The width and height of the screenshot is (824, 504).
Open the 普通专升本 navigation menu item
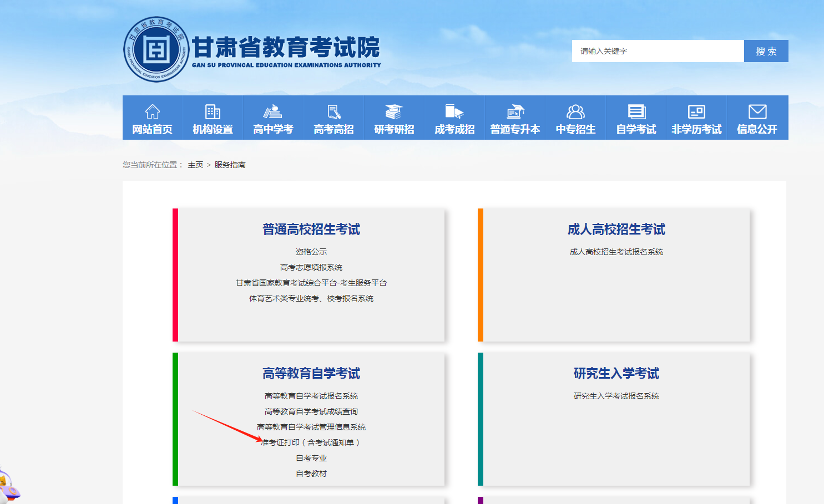pyautogui.click(x=515, y=129)
